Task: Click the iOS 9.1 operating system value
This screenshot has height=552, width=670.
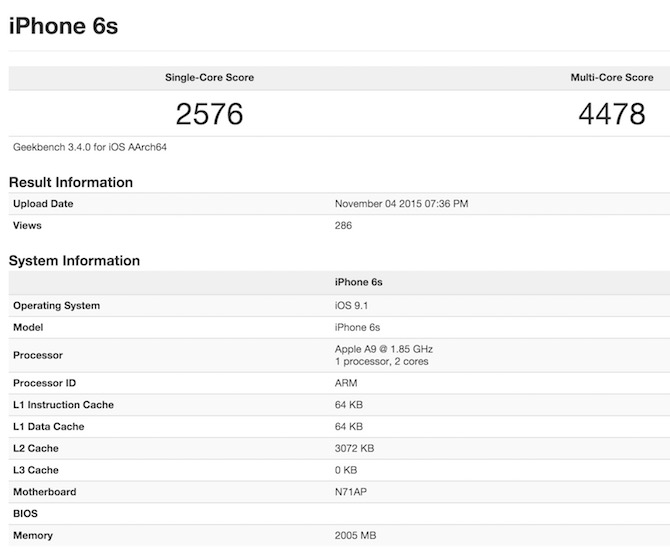Action: pos(353,305)
